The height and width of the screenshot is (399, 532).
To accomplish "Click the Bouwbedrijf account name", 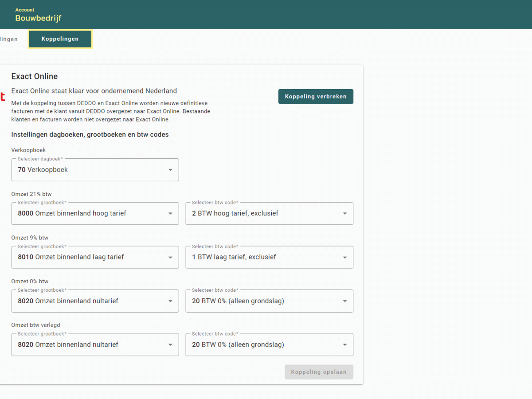I will click(38, 18).
